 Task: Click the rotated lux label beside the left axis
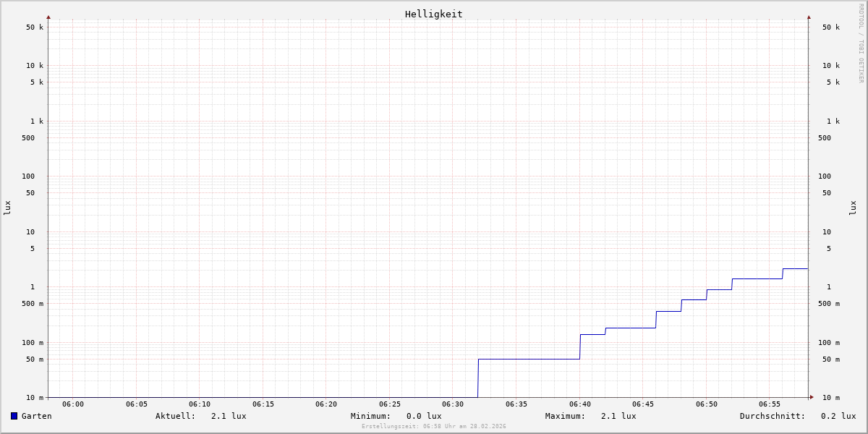(7, 208)
